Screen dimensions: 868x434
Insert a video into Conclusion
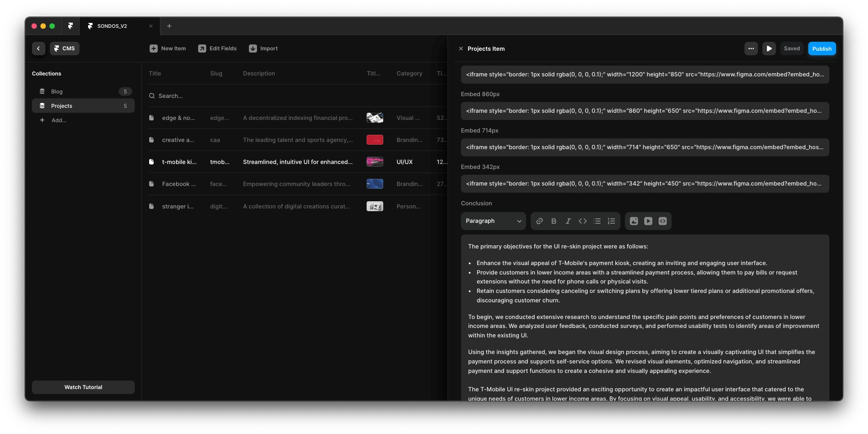click(648, 221)
